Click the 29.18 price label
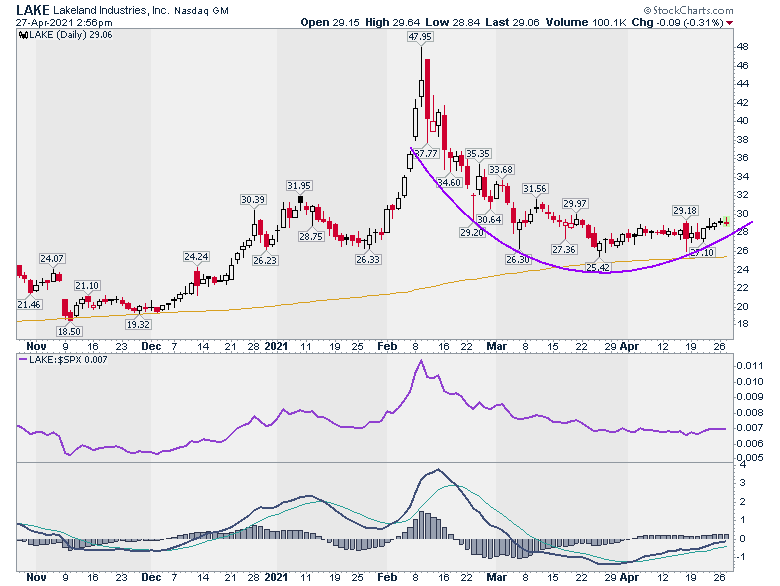This screenshot has width=780, height=586. coord(685,211)
